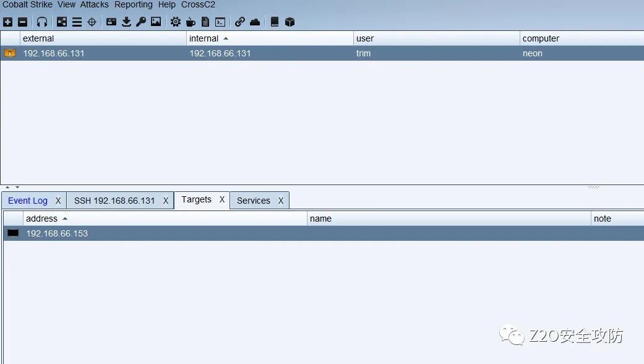This screenshot has width=644, height=364.
Task: Open the Cobalt Strike menu
Action: (x=27, y=4)
